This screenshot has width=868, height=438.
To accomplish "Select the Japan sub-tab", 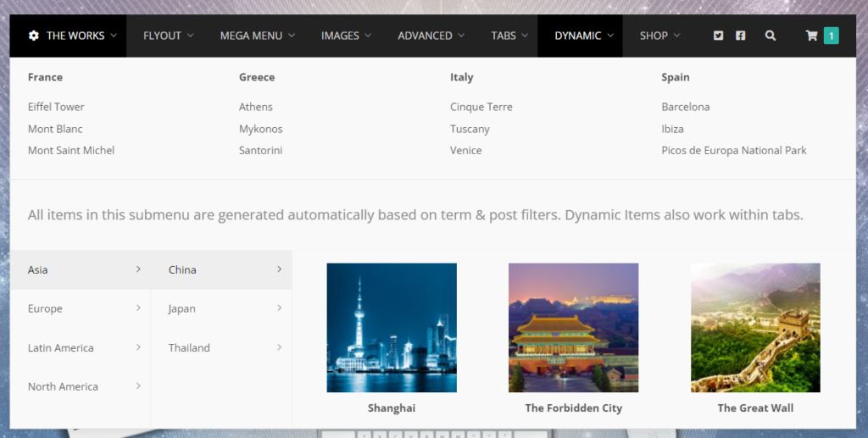I will [222, 308].
